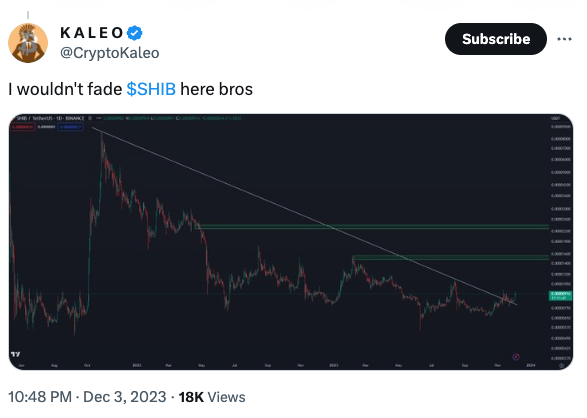This screenshot has width=587, height=418.
Task: Click the upper green resistance zone
Action: [372, 226]
